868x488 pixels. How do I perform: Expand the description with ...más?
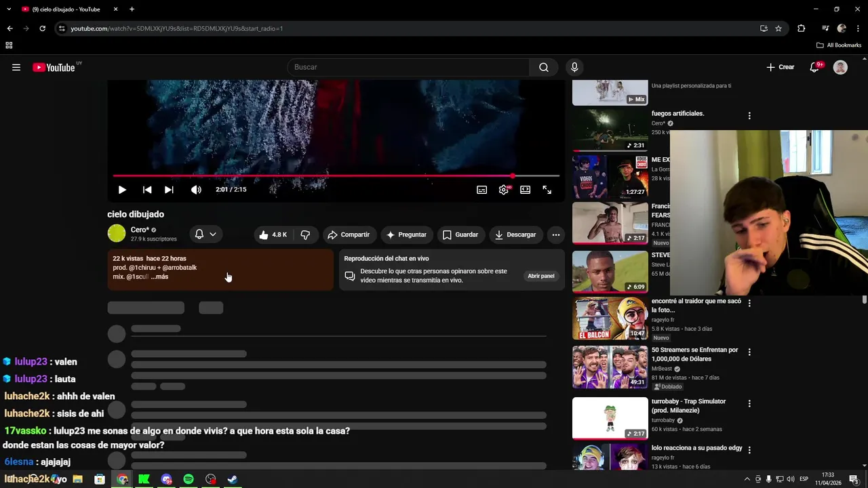coord(160,277)
